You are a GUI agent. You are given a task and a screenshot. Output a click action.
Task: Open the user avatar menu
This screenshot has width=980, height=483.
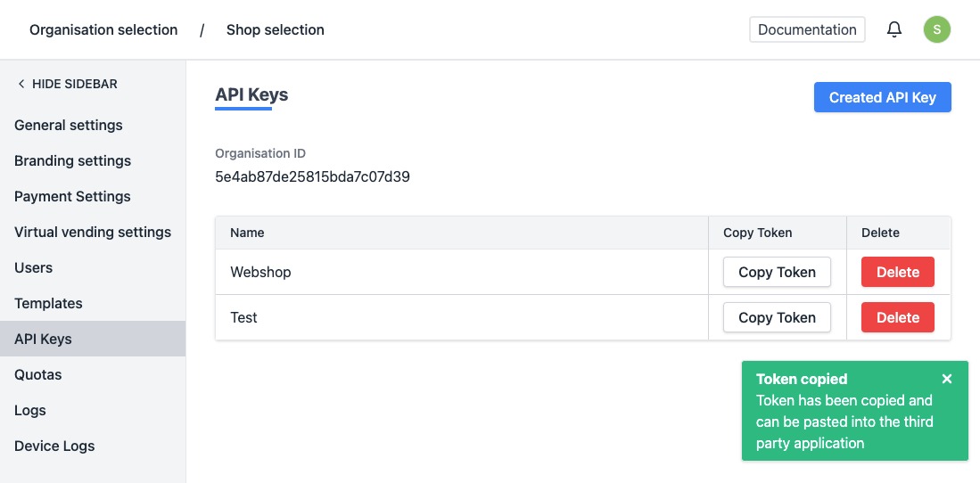click(936, 29)
